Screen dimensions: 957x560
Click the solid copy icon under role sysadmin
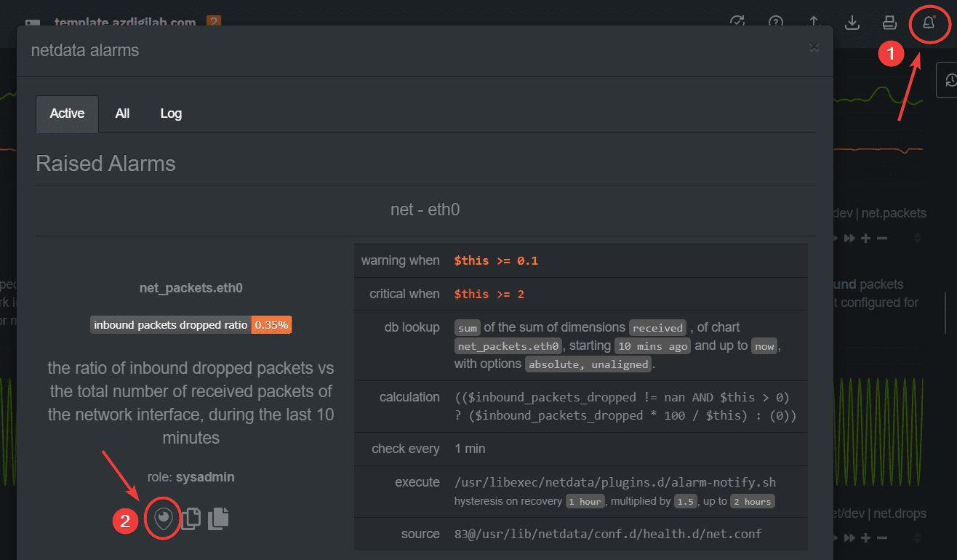(218, 518)
